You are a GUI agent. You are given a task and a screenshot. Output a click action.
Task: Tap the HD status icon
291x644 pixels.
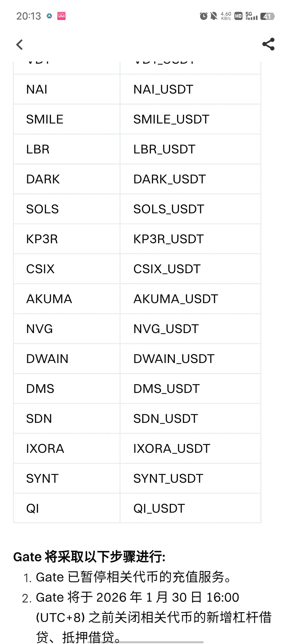click(x=238, y=16)
